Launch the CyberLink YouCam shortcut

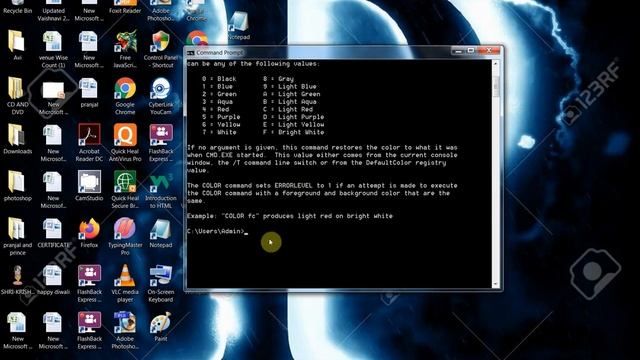tap(161, 96)
